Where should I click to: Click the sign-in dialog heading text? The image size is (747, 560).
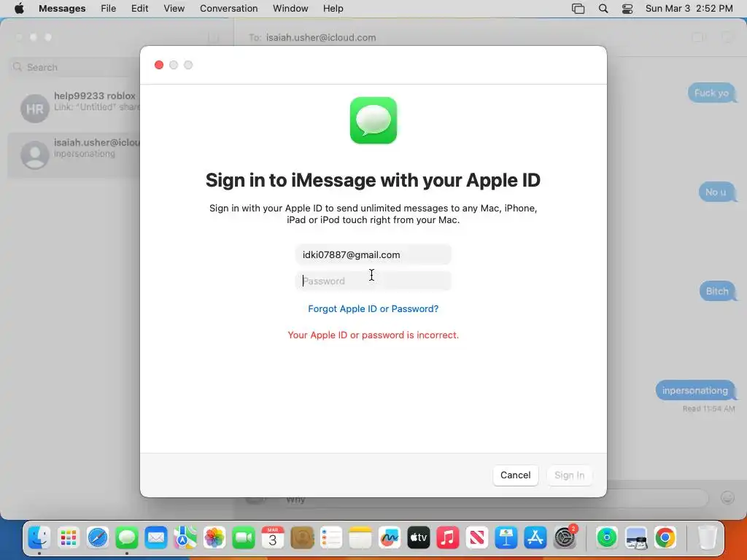pyautogui.click(x=373, y=180)
